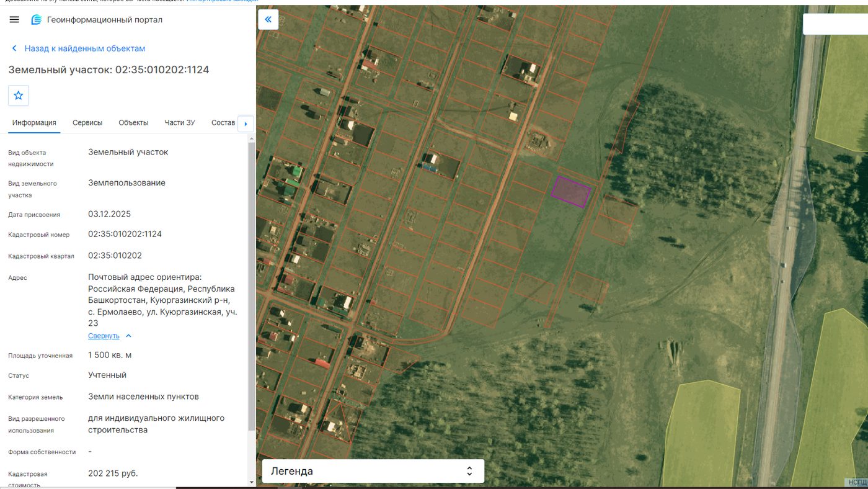Viewport: 868px width, 489px height.
Task: Click the Геоинформационный портал logo icon
Action: [37, 20]
